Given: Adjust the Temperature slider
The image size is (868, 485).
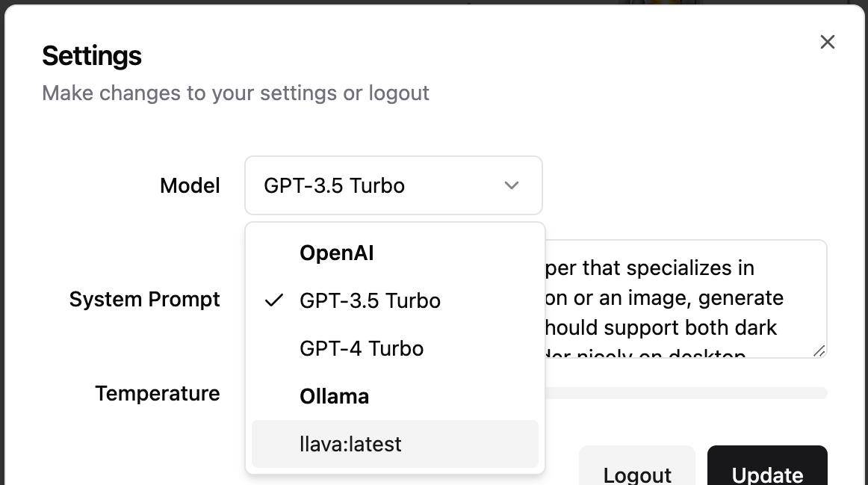Looking at the screenshot, I should click(687, 392).
